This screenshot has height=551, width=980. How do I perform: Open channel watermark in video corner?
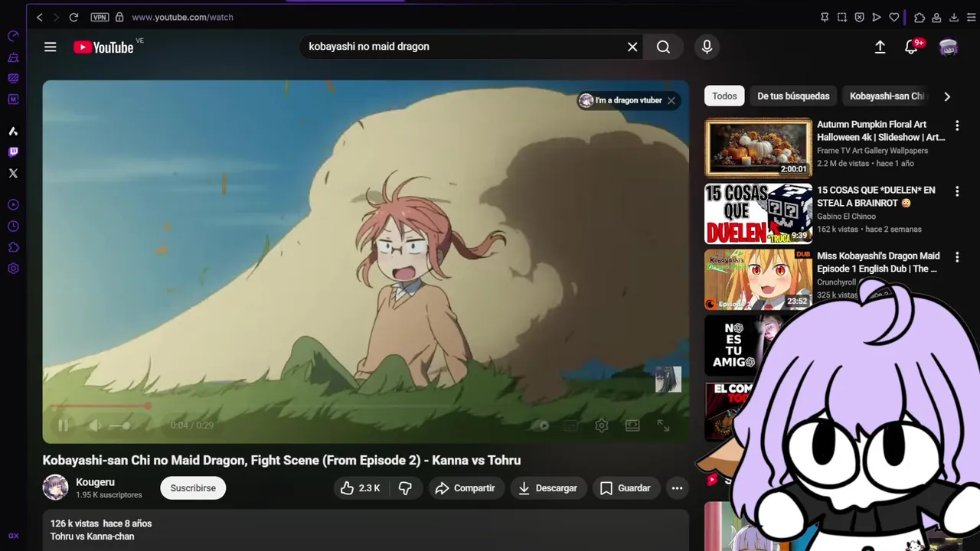pos(668,380)
